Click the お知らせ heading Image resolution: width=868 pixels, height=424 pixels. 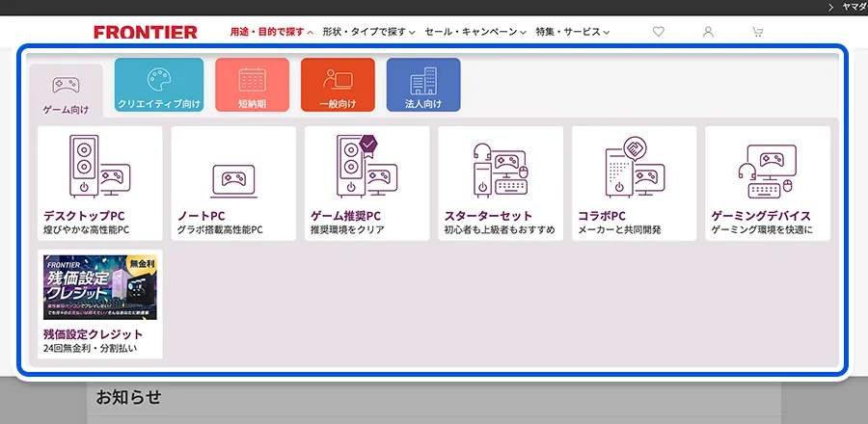pyautogui.click(x=129, y=397)
